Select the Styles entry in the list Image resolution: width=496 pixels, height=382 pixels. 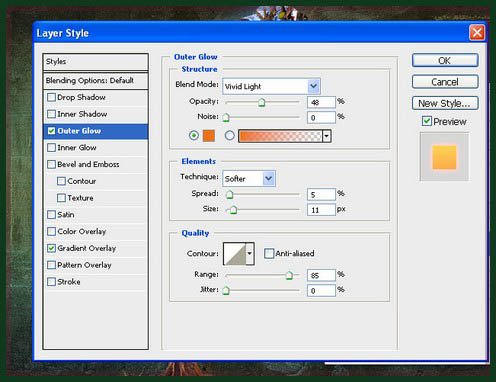coord(95,62)
